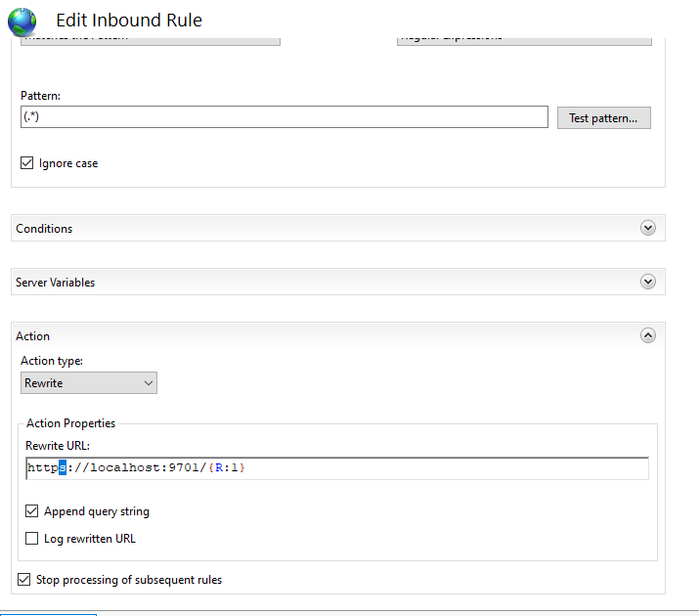Click inside the Pattern text field
The width and height of the screenshot is (699, 616).
pyautogui.click(x=284, y=117)
